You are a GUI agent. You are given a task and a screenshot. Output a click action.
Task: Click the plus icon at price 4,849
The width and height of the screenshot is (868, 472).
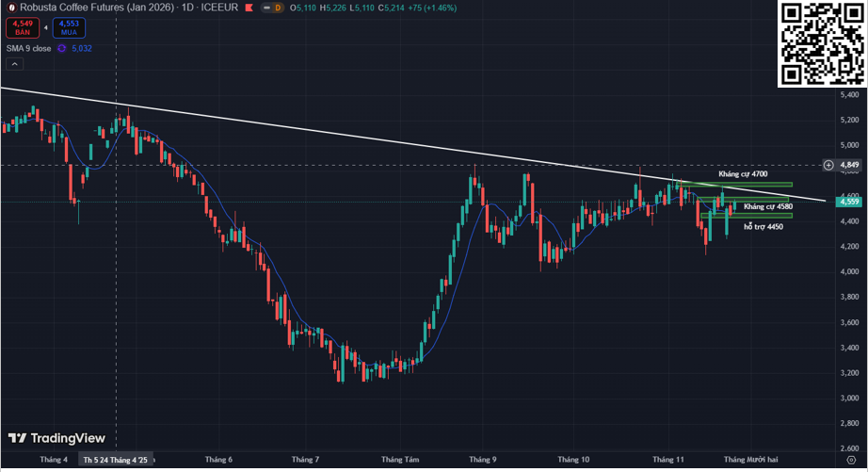click(828, 165)
